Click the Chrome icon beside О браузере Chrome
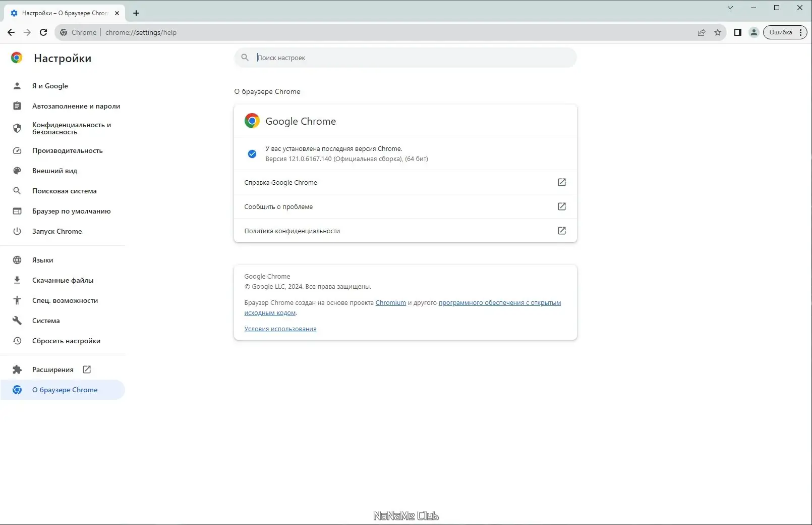The height and width of the screenshot is (525, 812). point(17,390)
